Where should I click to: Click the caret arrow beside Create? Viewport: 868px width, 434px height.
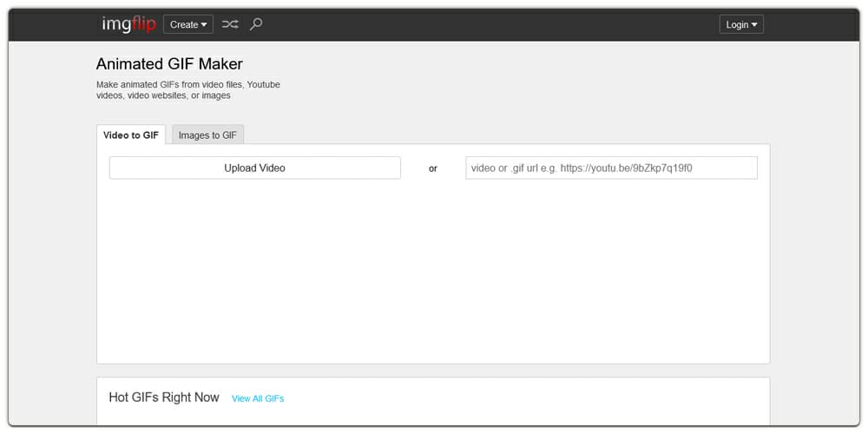tap(205, 24)
